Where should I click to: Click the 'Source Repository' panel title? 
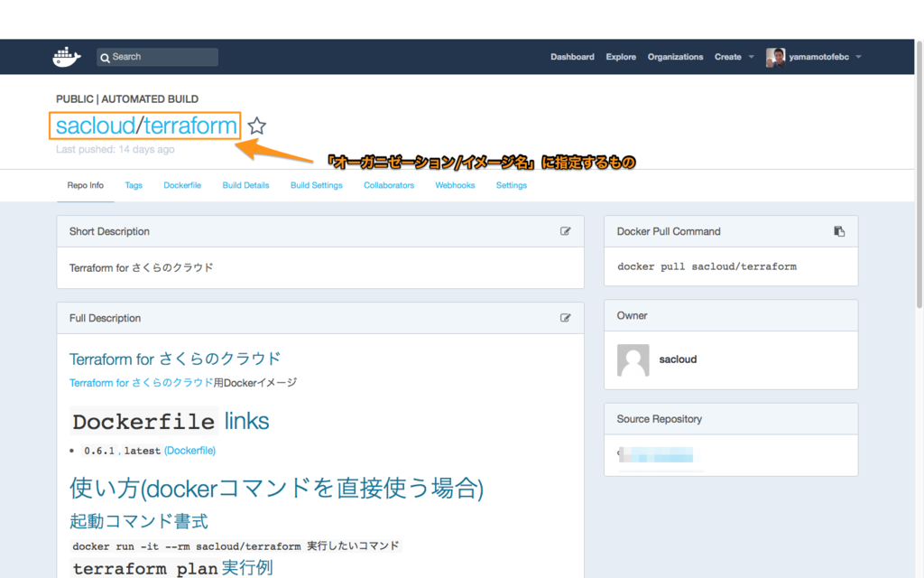[659, 419]
